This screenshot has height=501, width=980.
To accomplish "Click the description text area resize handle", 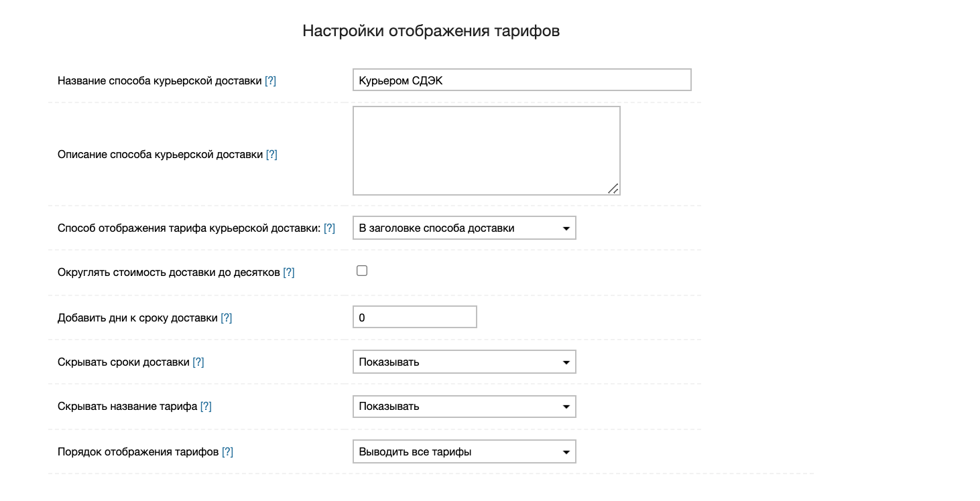I will click(x=613, y=188).
